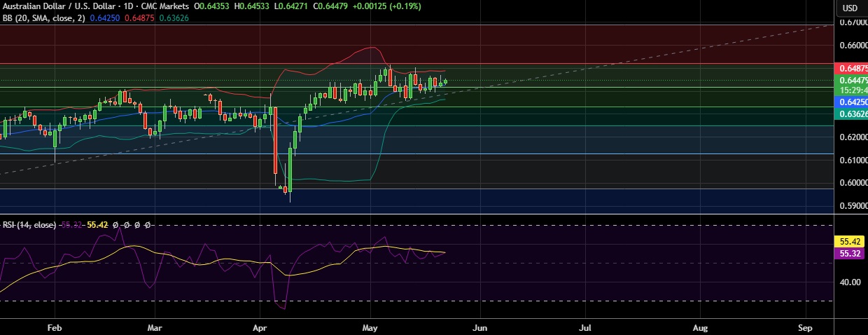Image resolution: width=868 pixels, height=335 pixels.
Task: Click the change value +0.00125 (+0.19%)
Action: pyautogui.click(x=388, y=7)
